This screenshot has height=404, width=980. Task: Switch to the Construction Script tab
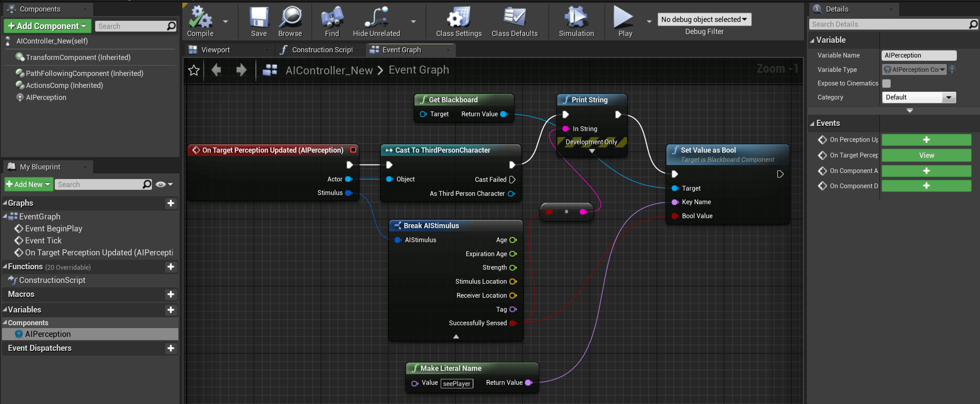[x=322, y=50]
